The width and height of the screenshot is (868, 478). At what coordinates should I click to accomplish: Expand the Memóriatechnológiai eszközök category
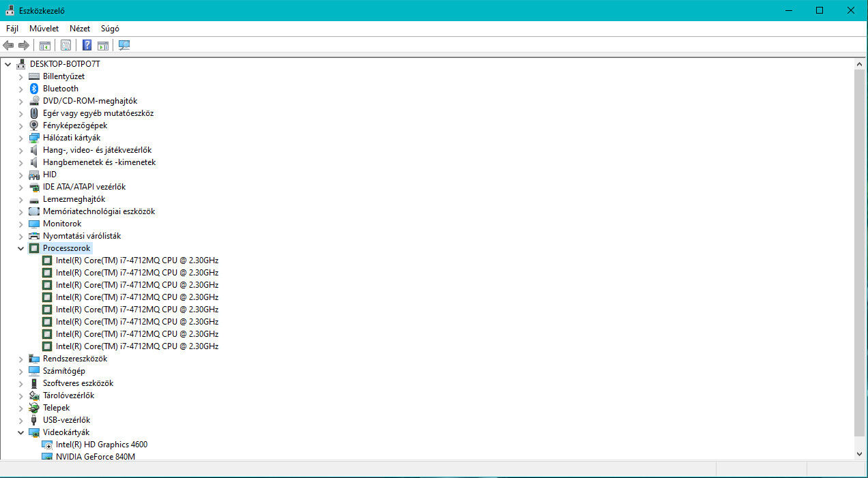point(21,211)
